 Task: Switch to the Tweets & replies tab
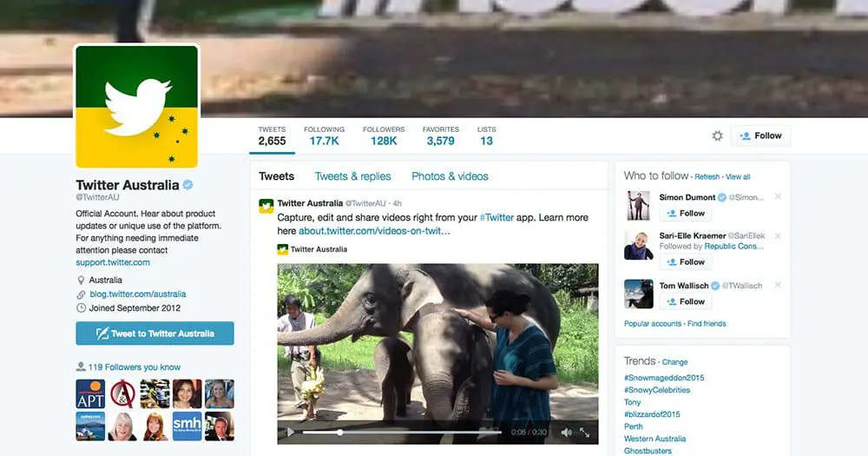352,176
